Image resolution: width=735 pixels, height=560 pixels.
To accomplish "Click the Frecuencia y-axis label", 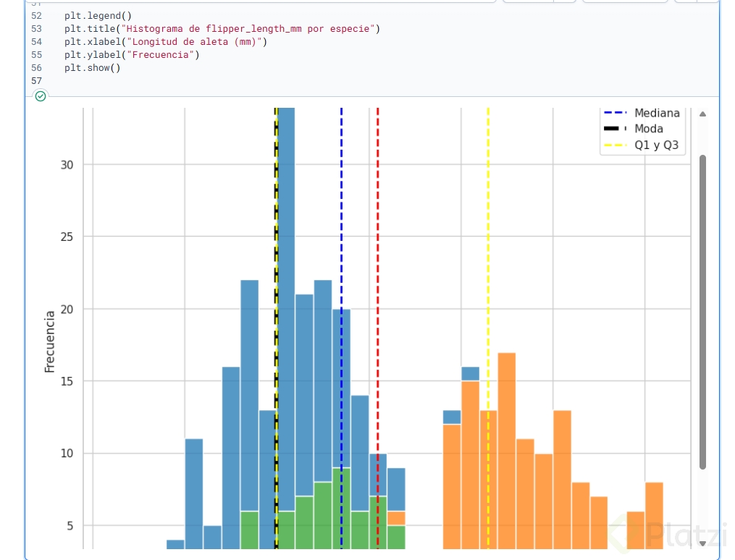I will pyautogui.click(x=50, y=341).
